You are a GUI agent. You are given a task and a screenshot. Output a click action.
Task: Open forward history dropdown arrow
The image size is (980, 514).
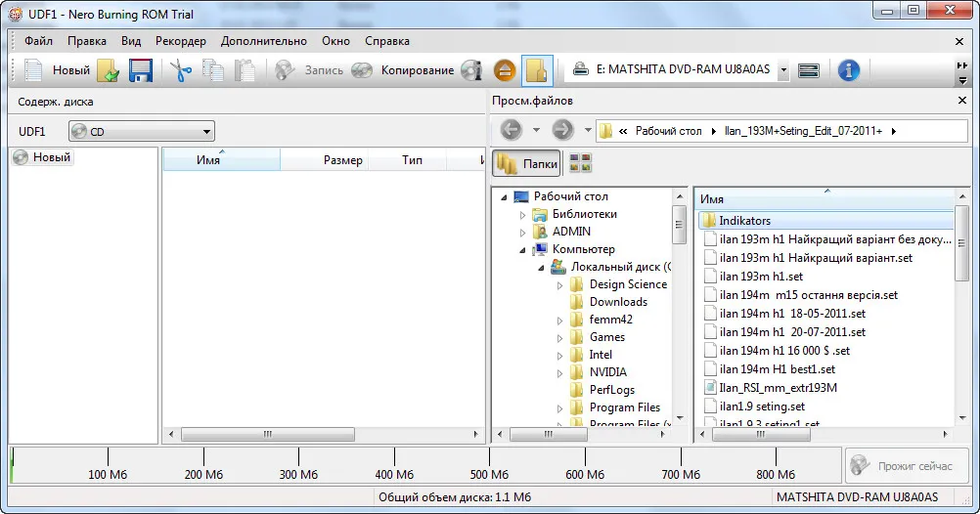(x=588, y=130)
